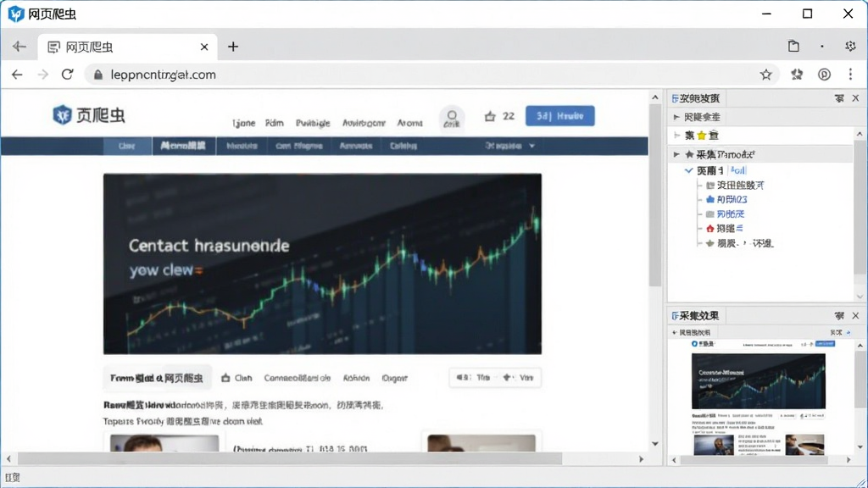Click the "Digent" link below the chart
Screen dimensions: 868x488
tap(394, 378)
